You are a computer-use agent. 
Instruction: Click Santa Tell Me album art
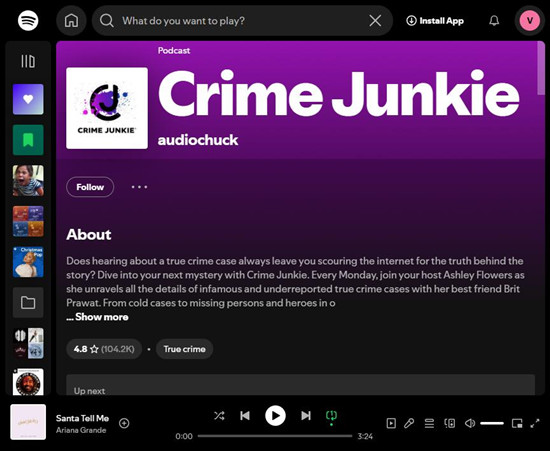[28, 422]
